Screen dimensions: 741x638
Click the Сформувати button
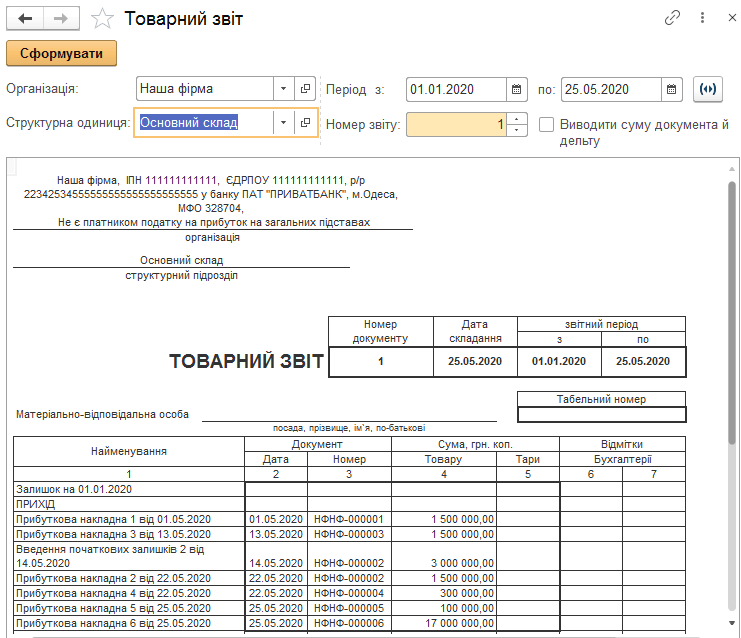tap(61, 53)
